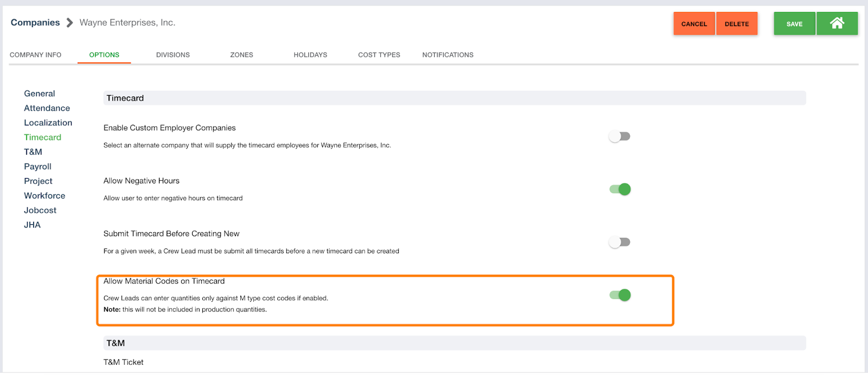Click the Timecard section header
The width and height of the screenshot is (868, 375).
click(x=455, y=98)
